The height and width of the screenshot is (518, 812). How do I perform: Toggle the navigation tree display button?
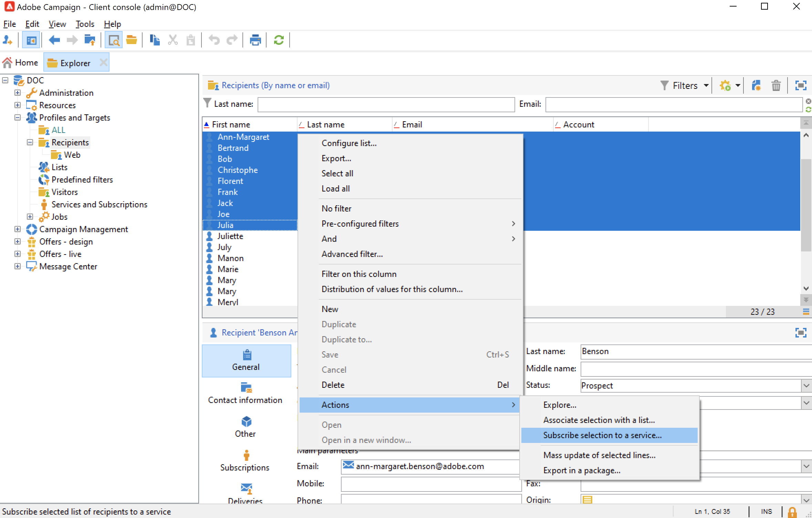click(31, 40)
